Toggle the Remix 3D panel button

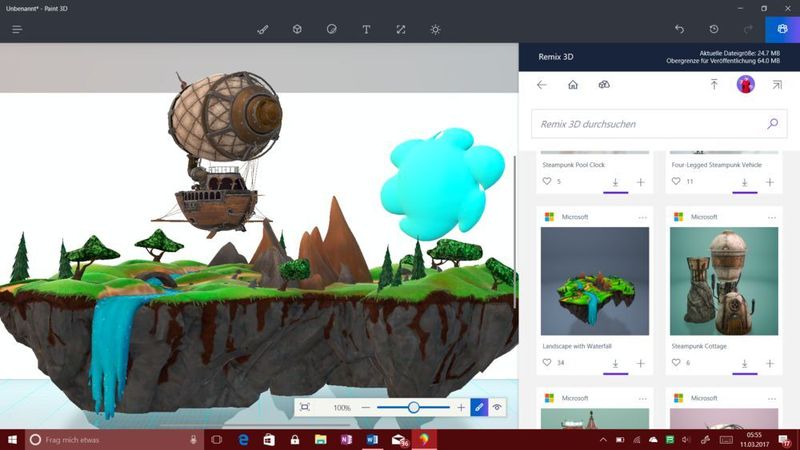coord(782,29)
